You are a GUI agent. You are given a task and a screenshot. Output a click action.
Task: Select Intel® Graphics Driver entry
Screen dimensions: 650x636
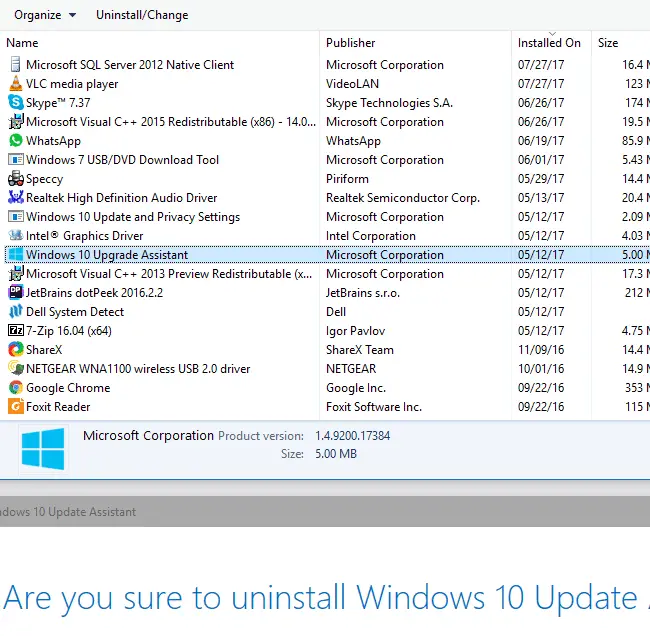[85, 235]
